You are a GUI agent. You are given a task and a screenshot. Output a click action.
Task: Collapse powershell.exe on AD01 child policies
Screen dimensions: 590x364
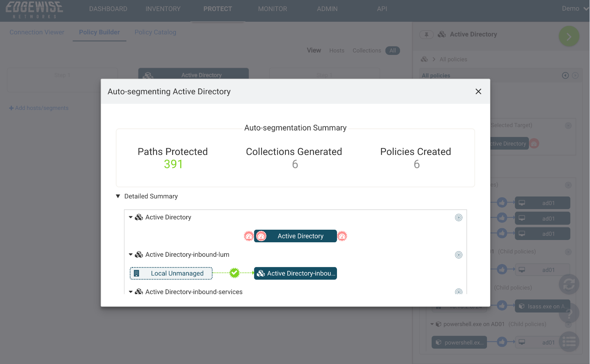[x=432, y=324]
